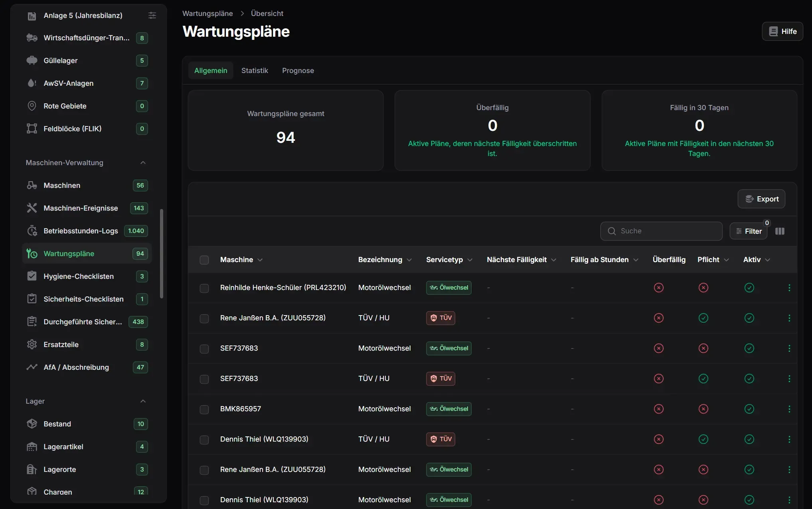The width and height of the screenshot is (812, 509).
Task: Select the BMK865957 row checkbox
Action: (204, 410)
